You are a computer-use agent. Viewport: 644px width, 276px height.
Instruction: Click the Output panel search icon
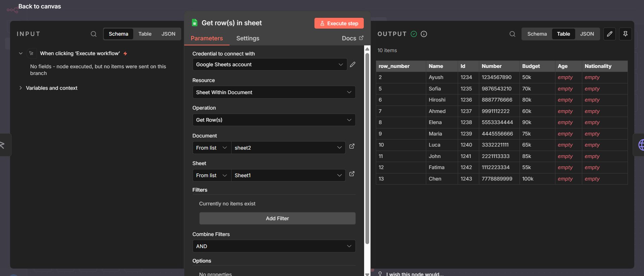(x=512, y=34)
